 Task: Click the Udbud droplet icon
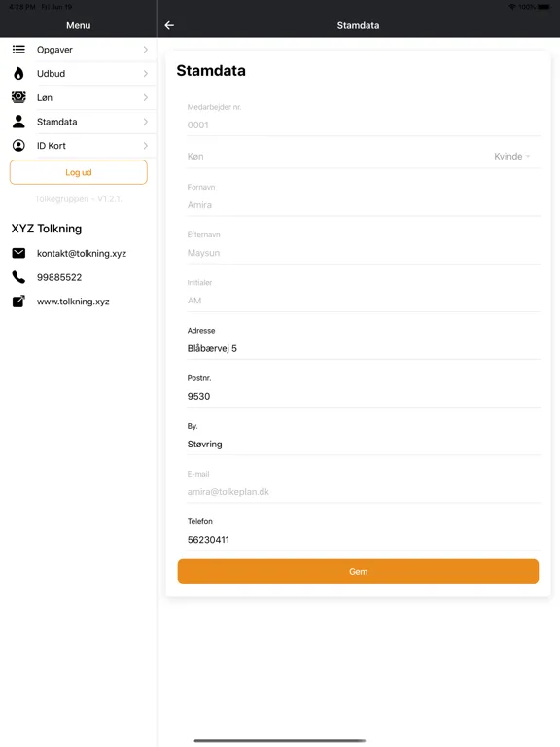18,73
